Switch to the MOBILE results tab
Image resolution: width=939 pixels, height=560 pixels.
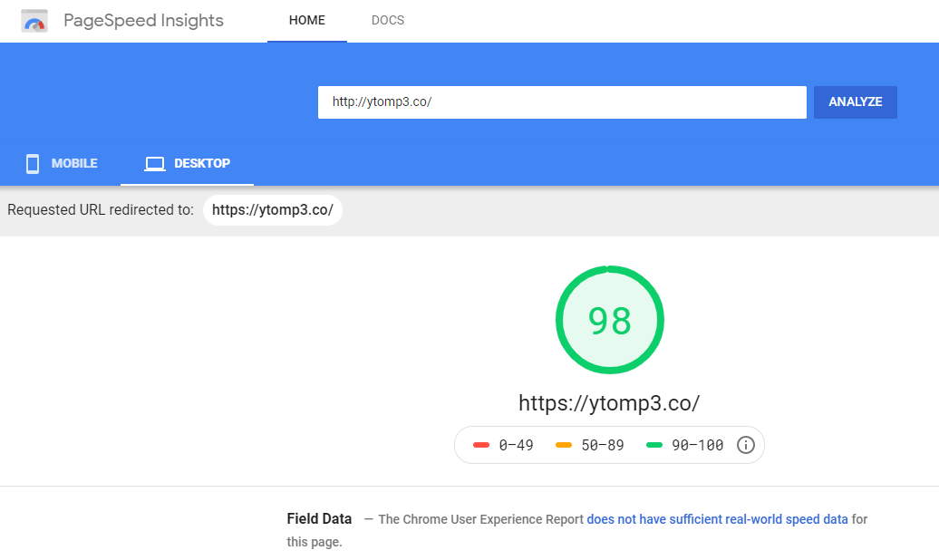tap(62, 163)
